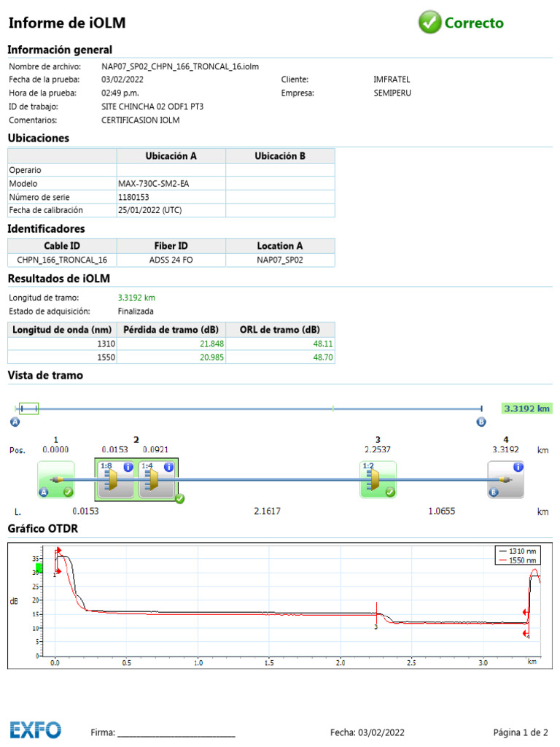Click the Cable ID value CHPN_166_TRONCAL_16
This screenshot has height=747, width=560.
click(x=62, y=260)
